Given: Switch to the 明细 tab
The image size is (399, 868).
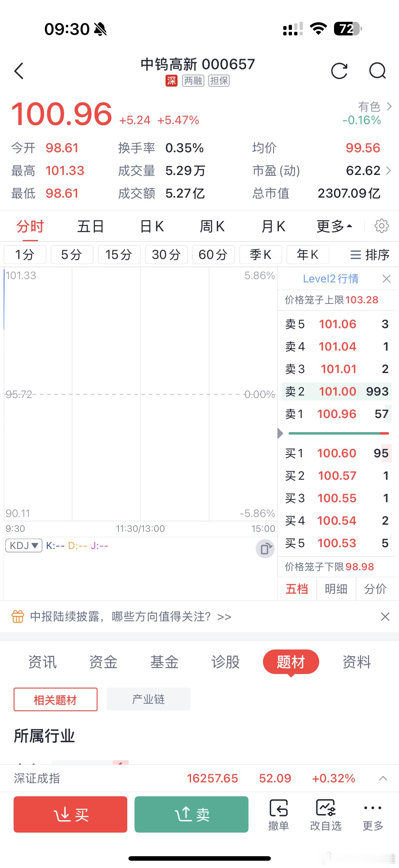Looking at the screenshot, I should (x=336, y=589).
